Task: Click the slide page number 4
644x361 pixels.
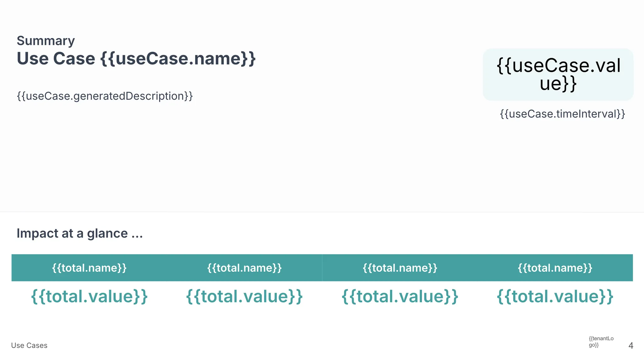Action: click(x=630, y=346)
